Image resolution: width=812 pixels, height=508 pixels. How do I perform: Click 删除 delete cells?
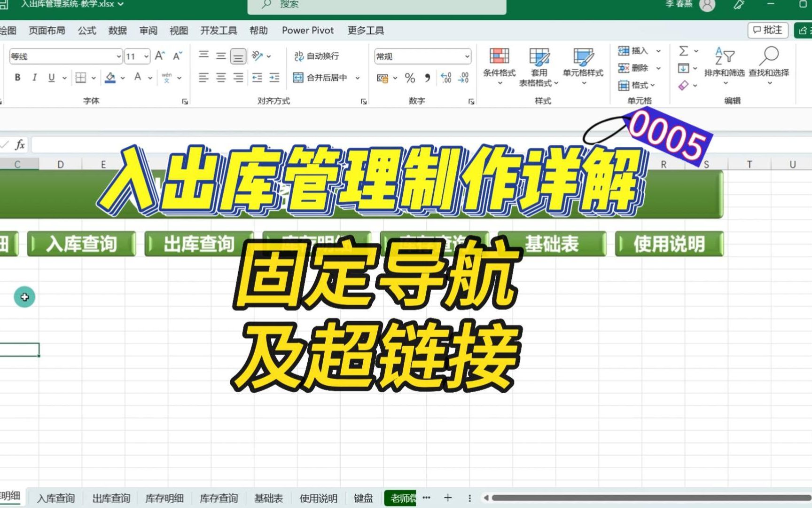click(633, 68)
